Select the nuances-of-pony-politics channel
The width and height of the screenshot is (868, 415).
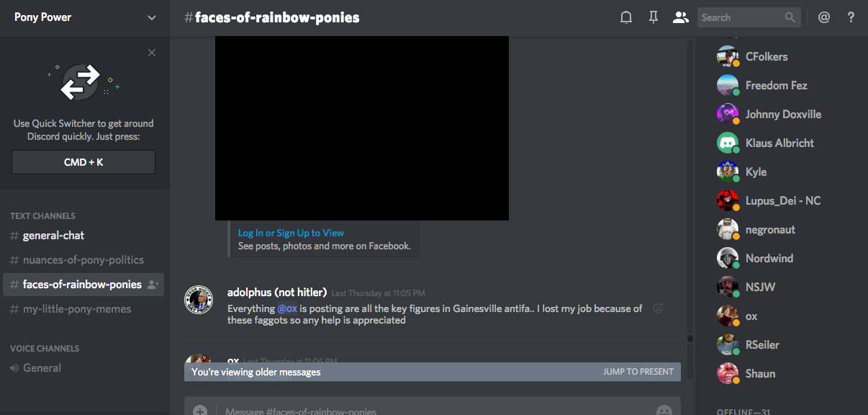click(x=83, y=260)
